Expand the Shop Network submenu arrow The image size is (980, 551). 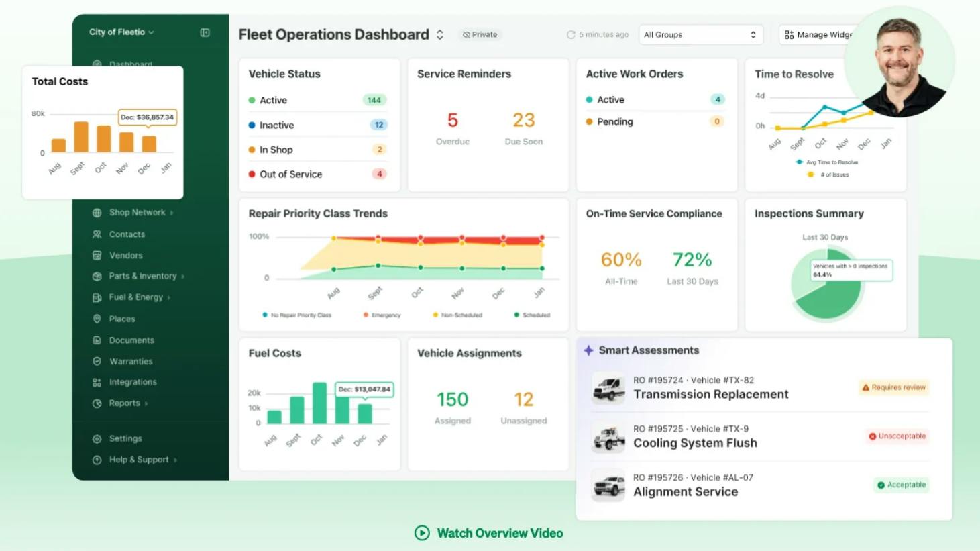(x=172, y=213)
